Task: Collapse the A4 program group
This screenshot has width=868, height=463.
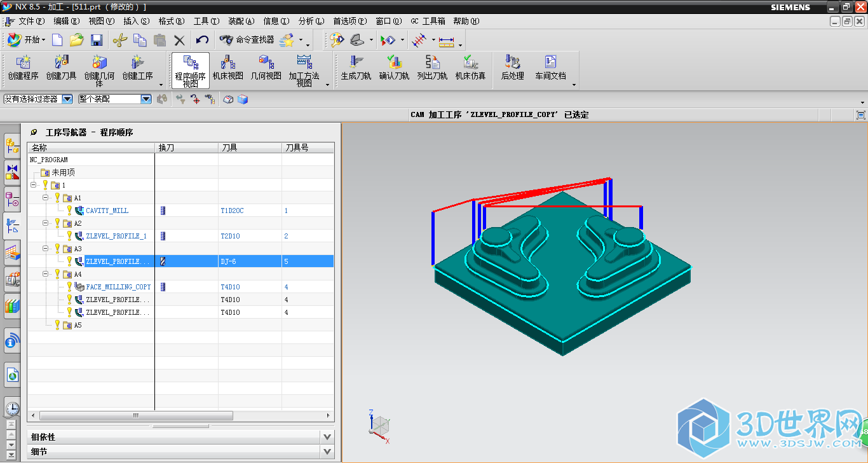Action: pyautogui.click(x=46, y=274)
